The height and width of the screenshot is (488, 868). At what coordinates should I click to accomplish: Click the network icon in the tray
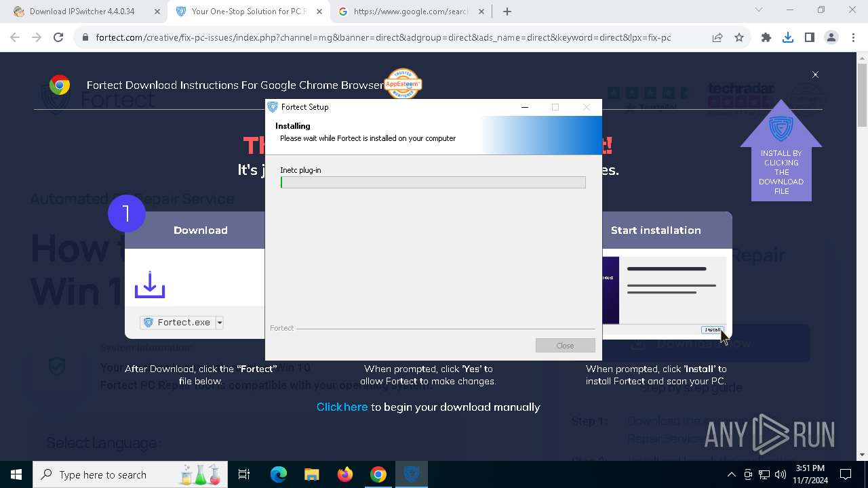[x=764, y=474]
